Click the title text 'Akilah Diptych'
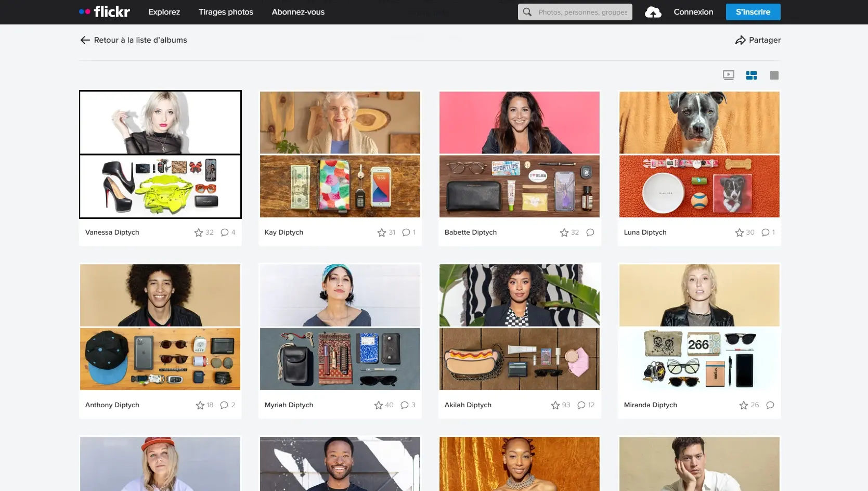The image size is (868, 491). 468,405
